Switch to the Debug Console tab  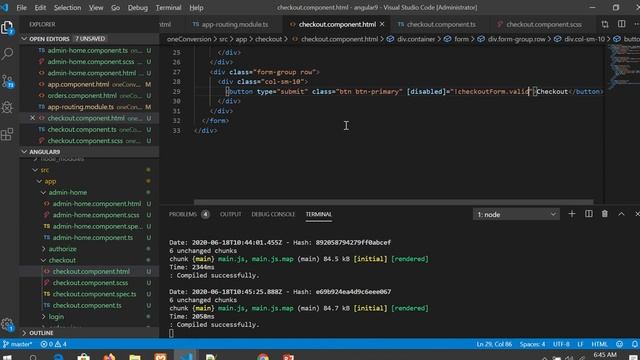pos(273,214)
